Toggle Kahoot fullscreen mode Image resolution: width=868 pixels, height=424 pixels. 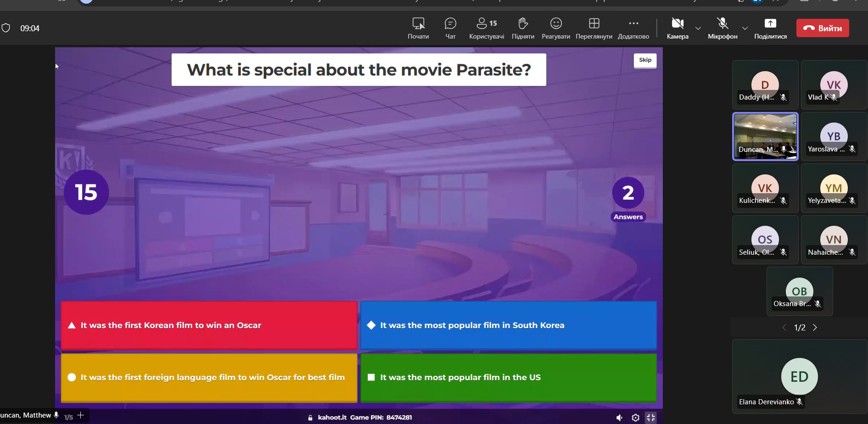(x=650, y=418)
